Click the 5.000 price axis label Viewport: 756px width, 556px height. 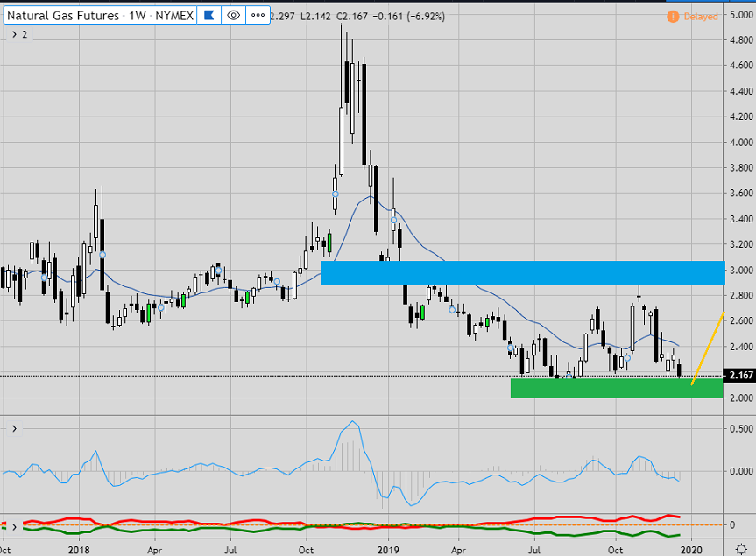741,15
